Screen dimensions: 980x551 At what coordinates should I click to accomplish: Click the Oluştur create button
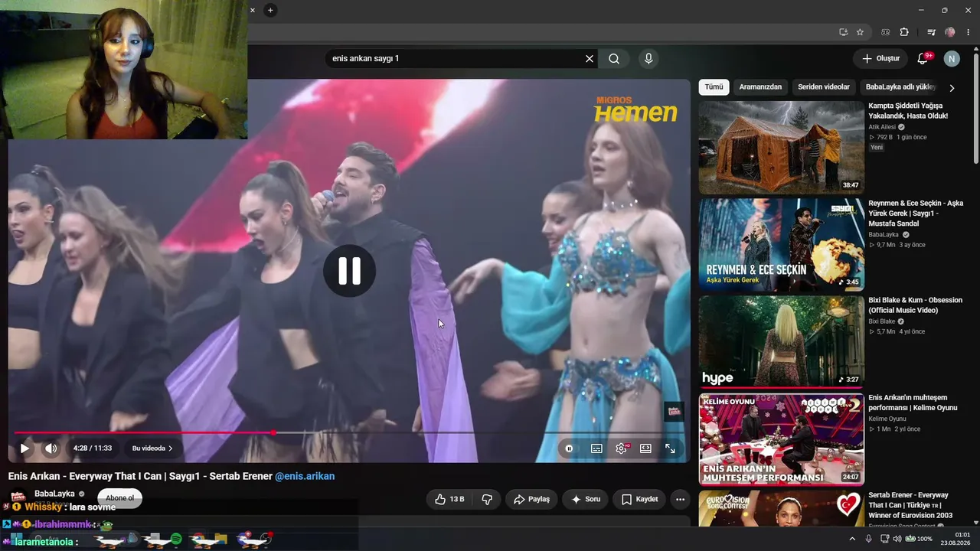[880, 59]
